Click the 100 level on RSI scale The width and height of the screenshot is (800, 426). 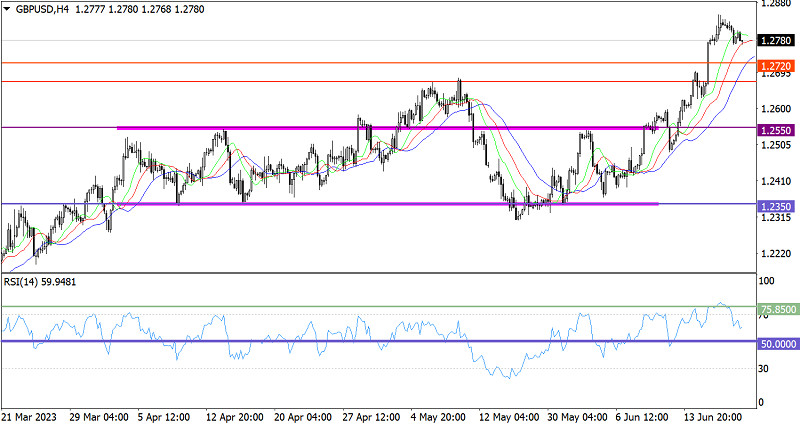767,283
